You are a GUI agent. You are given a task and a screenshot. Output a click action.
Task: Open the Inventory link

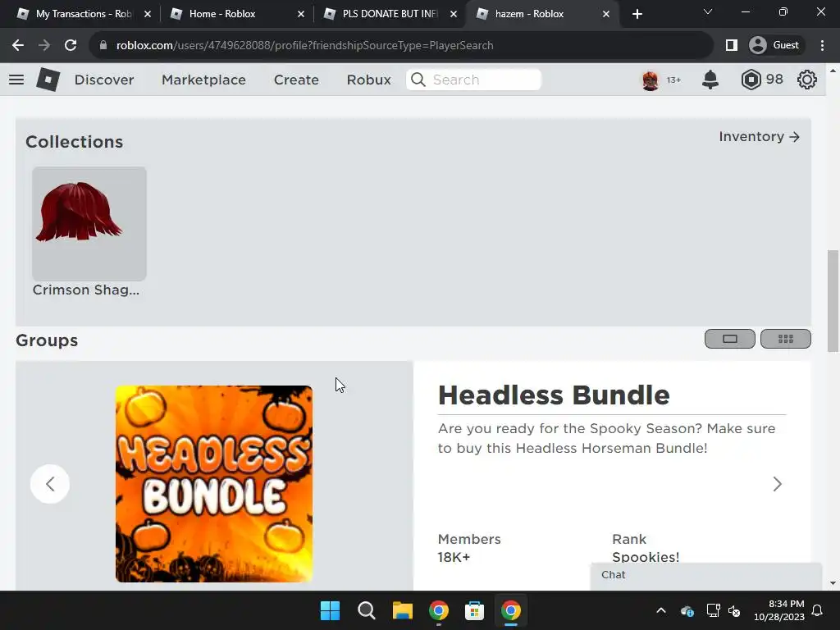(759, 137)
